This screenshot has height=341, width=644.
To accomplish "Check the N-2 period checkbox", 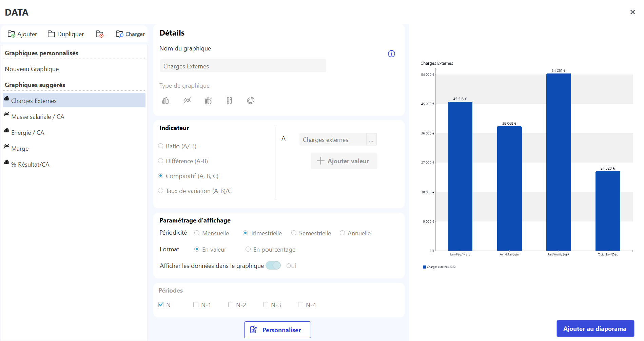I will click(231, 304).
